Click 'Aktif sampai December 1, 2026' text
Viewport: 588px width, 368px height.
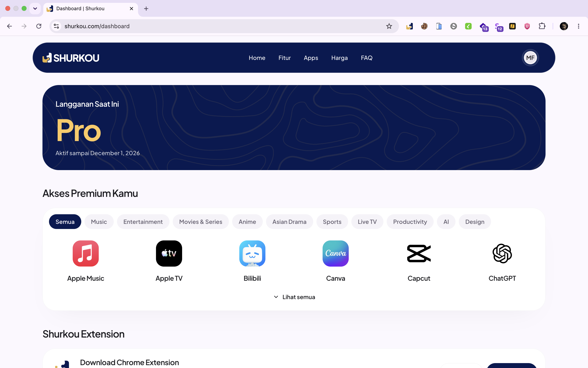[97, 153]
